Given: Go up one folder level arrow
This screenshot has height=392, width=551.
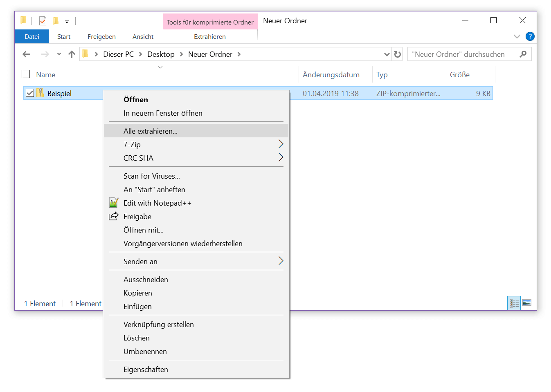Looking at the screenshot, I should click(x=72, y=54).
